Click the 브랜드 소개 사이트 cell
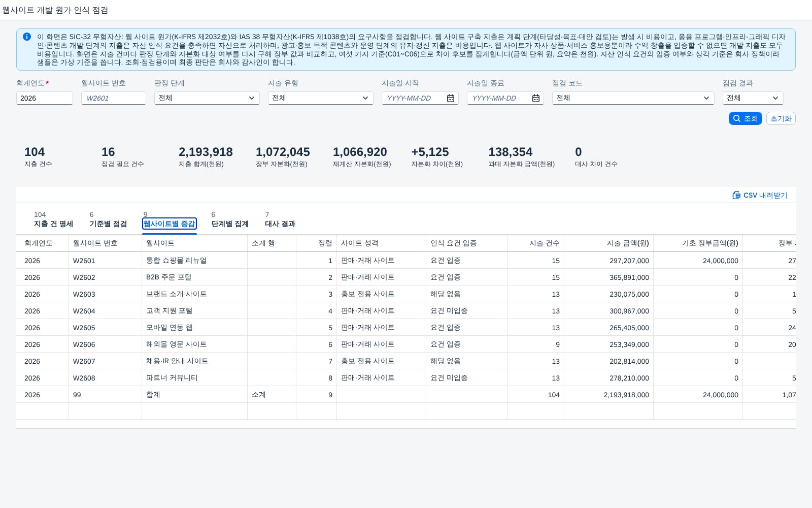Viewport: 812px width, 508px height. 194,294
